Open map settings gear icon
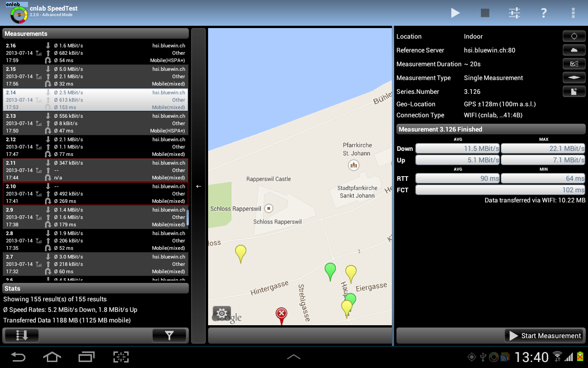The image size is (588, 368). 222,314
